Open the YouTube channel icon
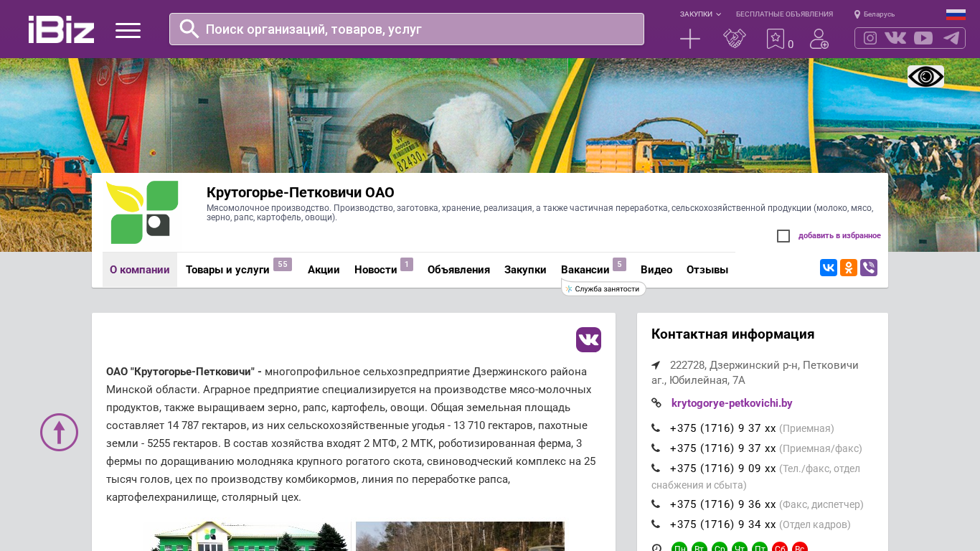 coord(923,38)
